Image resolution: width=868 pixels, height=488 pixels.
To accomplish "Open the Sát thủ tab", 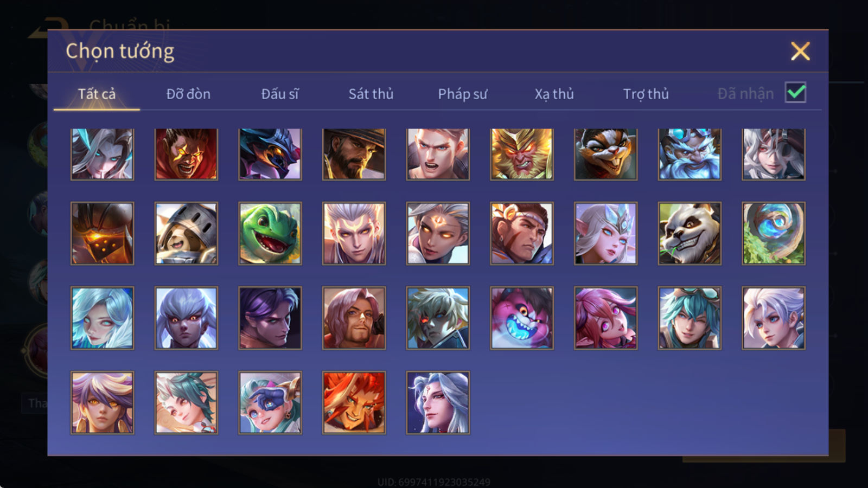I will pos(371,94).
